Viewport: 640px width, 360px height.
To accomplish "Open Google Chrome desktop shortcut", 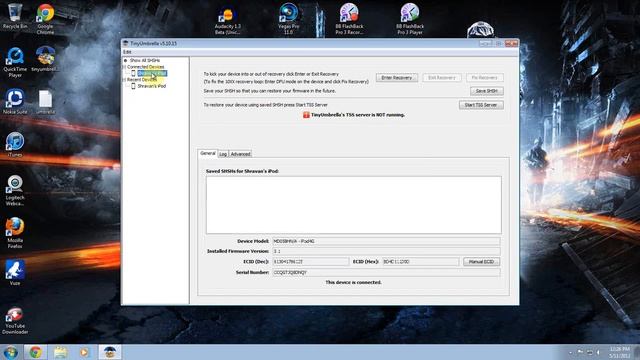I will [45, 18].
